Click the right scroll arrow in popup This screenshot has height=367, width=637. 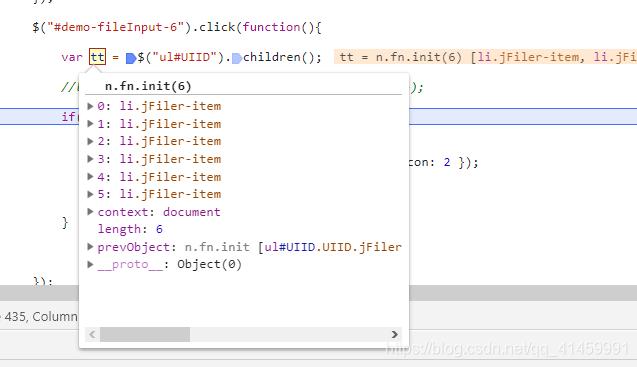(x=394, y=334)
